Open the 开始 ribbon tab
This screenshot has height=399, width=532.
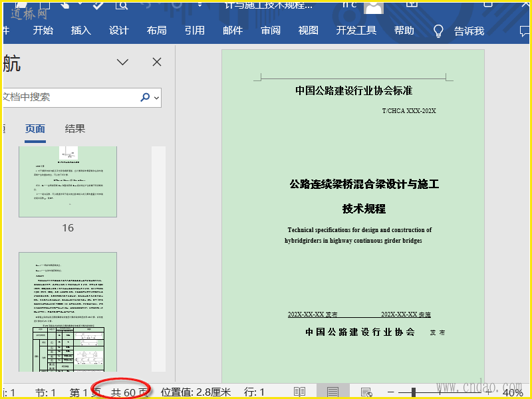[43, 31]
